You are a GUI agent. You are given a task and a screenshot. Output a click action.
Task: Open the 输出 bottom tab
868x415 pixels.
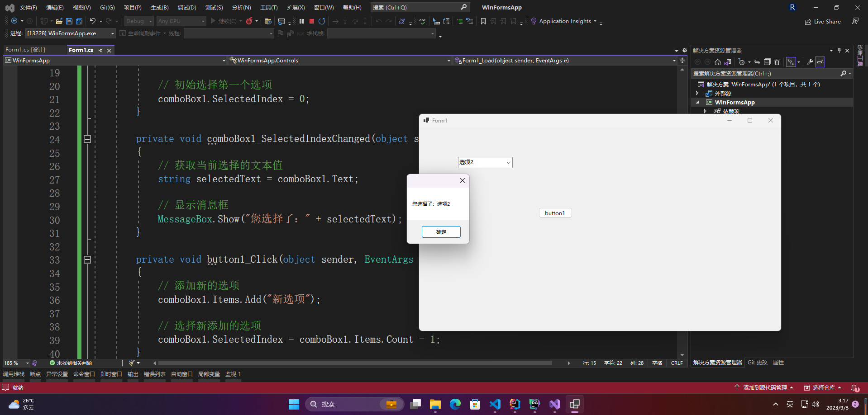(133, 374)
